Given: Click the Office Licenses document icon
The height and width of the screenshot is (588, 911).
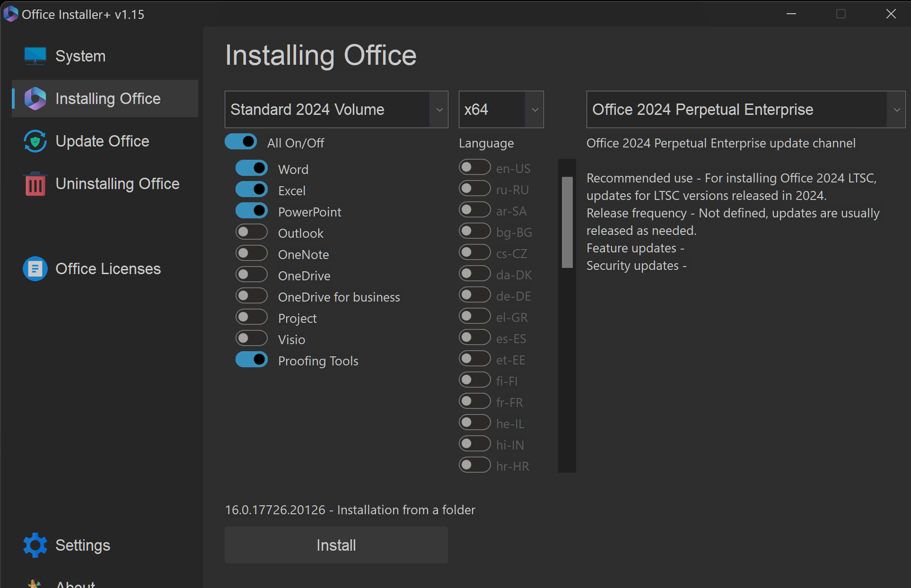Looking at the screenshot, I should click(x=35, y=268).
